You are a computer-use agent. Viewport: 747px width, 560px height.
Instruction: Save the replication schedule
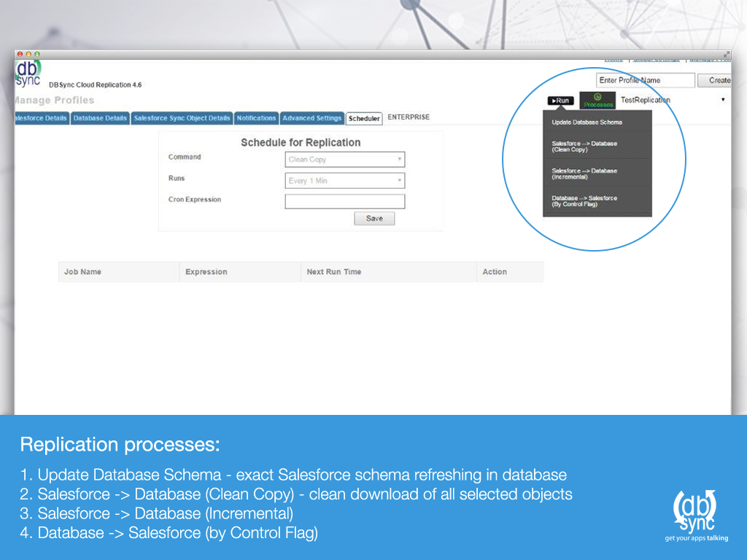[x=374, y=219]
